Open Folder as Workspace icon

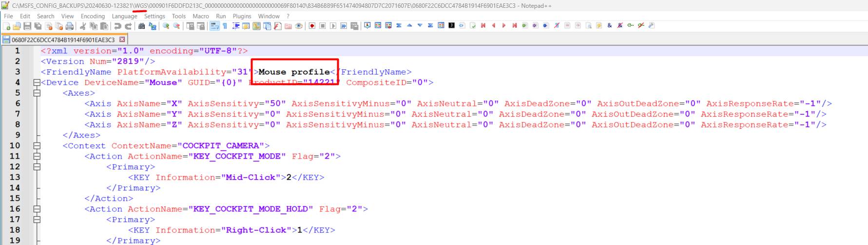(288, 26)
